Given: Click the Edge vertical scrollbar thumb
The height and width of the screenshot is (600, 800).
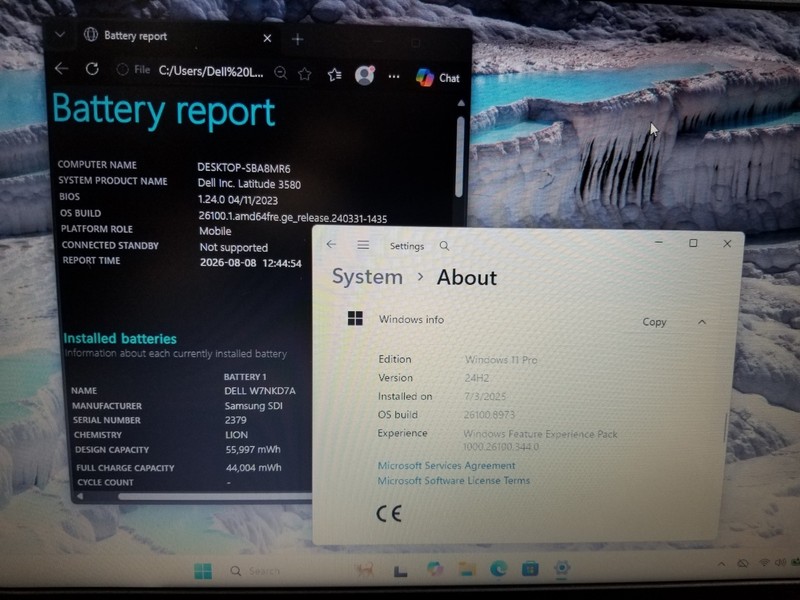Looking at the screenshot, I should [460, 157].
